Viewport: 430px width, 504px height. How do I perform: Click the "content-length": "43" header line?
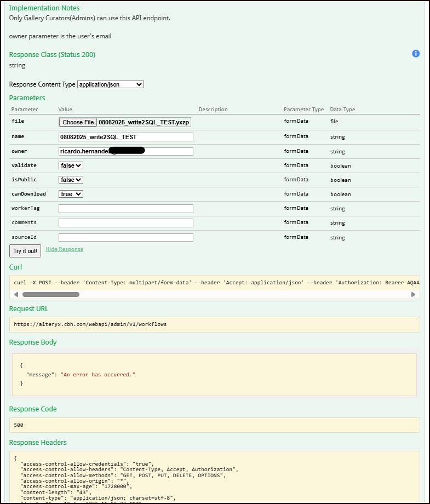pos(56,492)
